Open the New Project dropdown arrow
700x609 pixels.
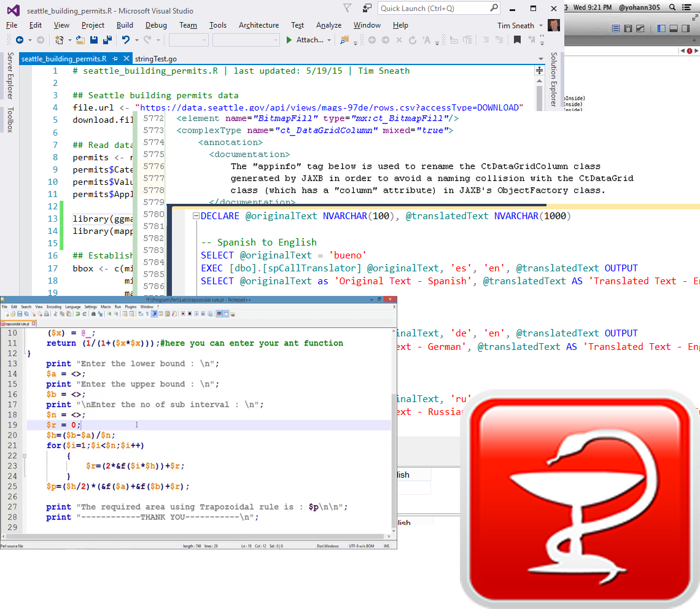coord(69,40)
